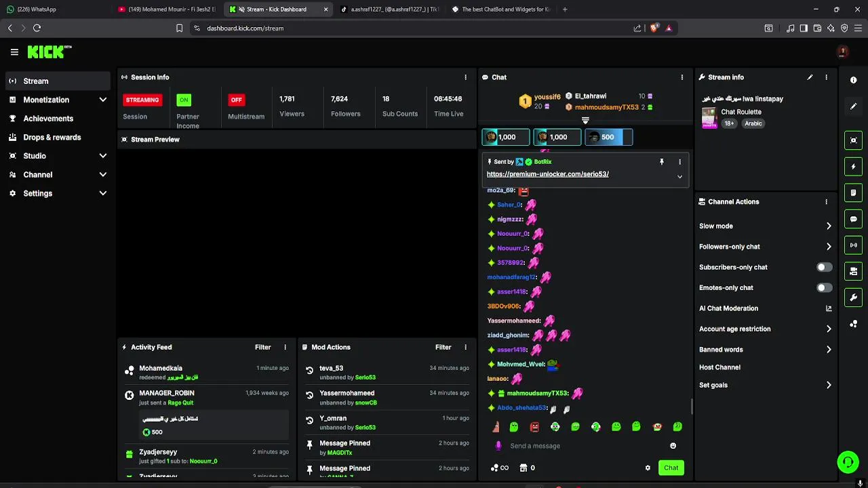The height and width of the screenshot is (488, 868).
Task: Open Session Info three-dot menu
Action: pos(465,77)
